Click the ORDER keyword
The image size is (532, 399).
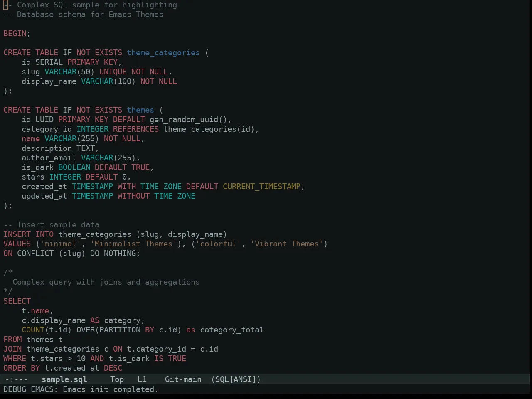tap(15, 368)
